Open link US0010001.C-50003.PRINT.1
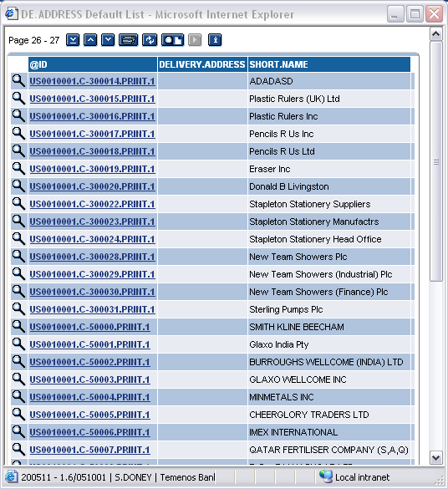 [x=89, y=379]
